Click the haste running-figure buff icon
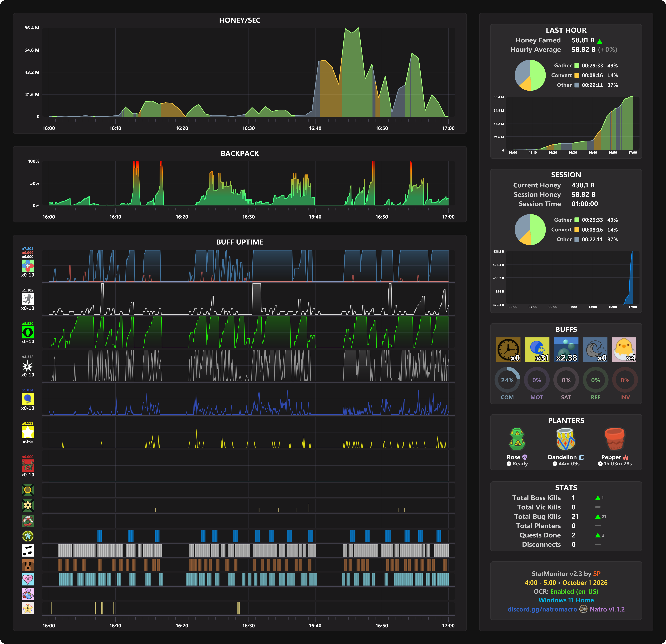This screenshot has width=666, height=644. [28, 299]
